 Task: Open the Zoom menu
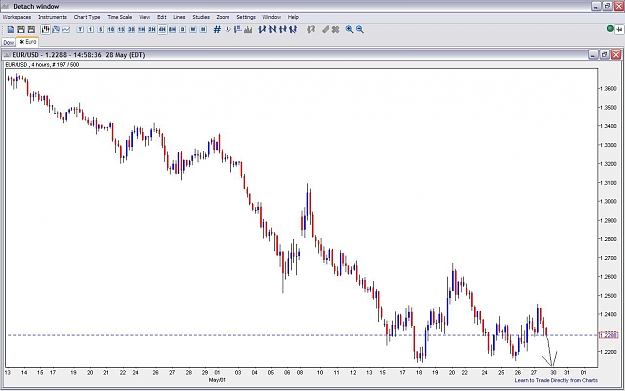point(223,17)
